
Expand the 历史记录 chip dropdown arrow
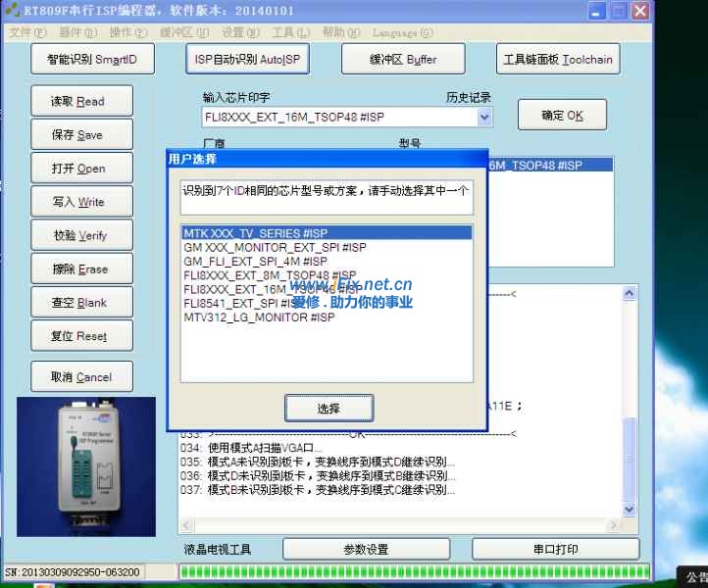coord(484,118)
